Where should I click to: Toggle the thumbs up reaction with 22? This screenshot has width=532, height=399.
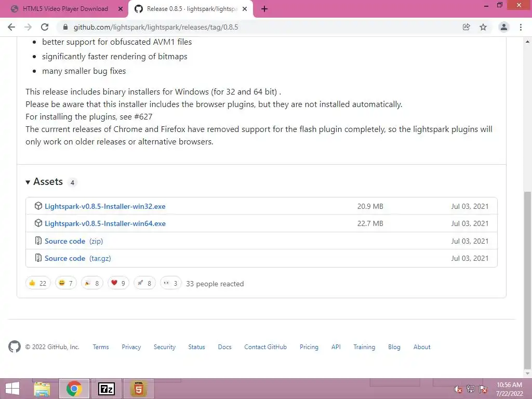point(38,283)
